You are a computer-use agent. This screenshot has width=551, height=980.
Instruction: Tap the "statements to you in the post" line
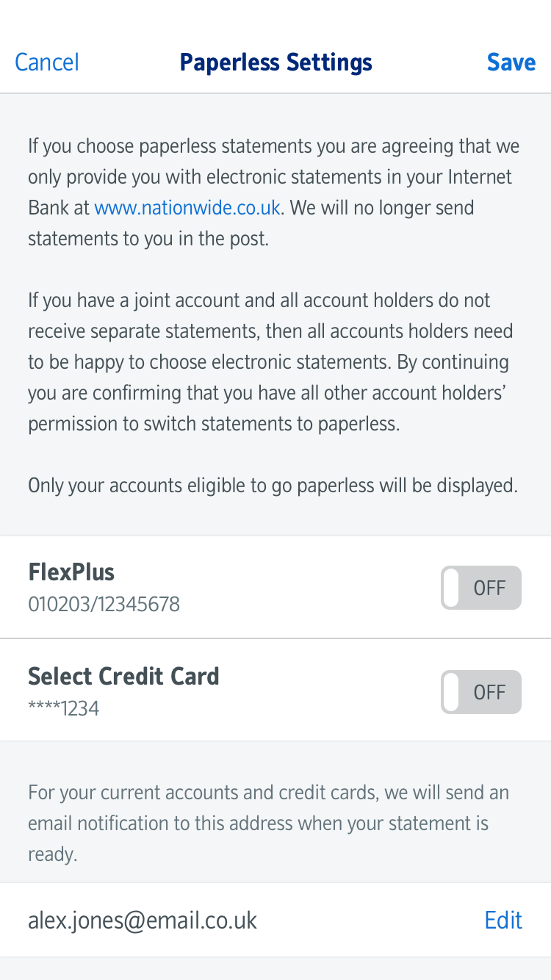(x=148, y=239)
